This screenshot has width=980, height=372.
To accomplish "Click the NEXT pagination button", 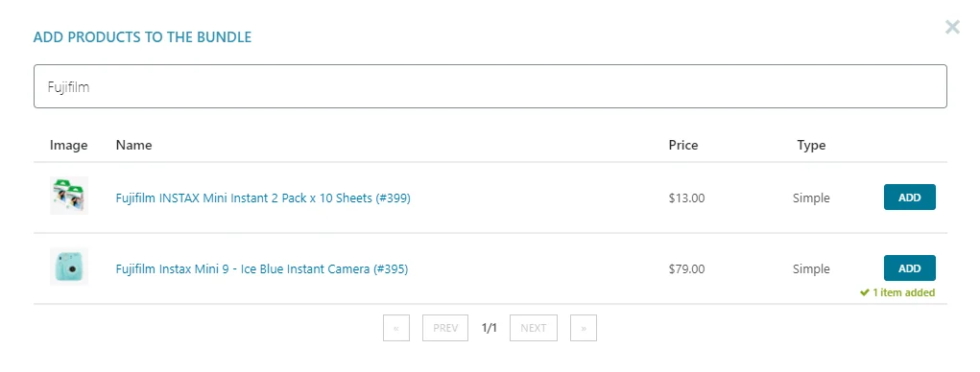I will click(x=533, y=328).
